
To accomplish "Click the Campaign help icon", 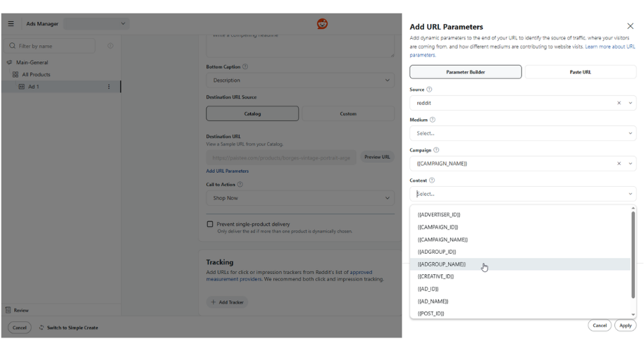I will pos(436,150).
